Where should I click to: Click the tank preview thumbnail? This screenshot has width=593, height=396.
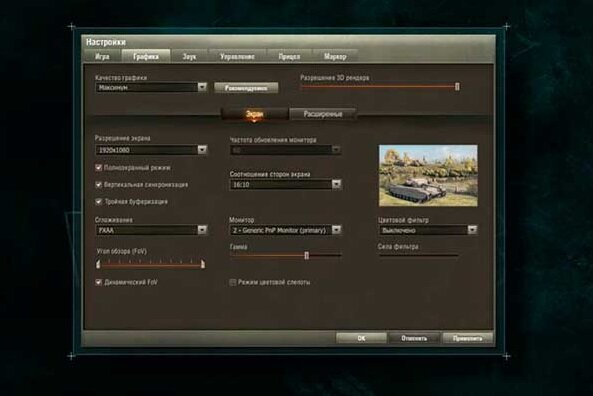(x=428, y=175)
